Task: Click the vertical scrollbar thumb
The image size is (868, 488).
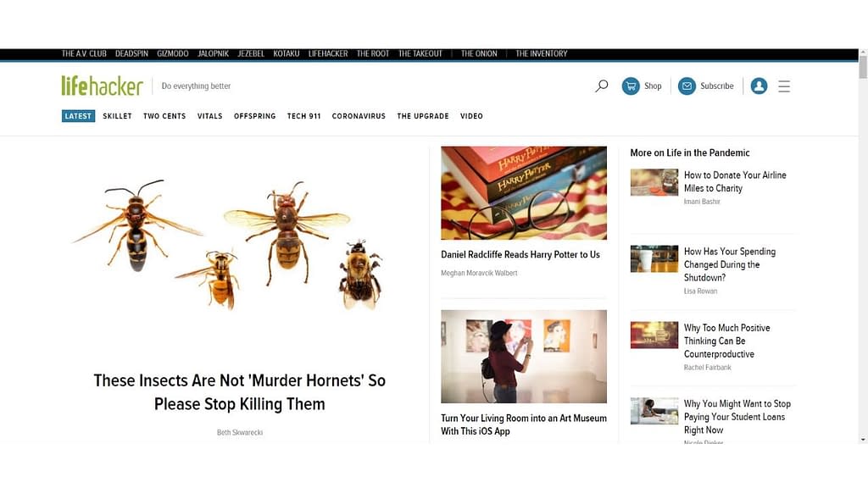Action: (x=863, y=67)
